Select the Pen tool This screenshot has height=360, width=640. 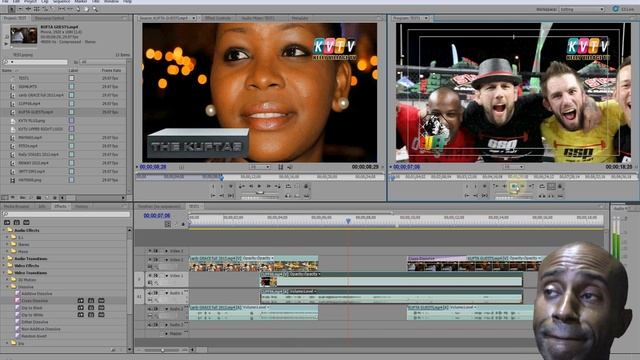click(78, 9)
